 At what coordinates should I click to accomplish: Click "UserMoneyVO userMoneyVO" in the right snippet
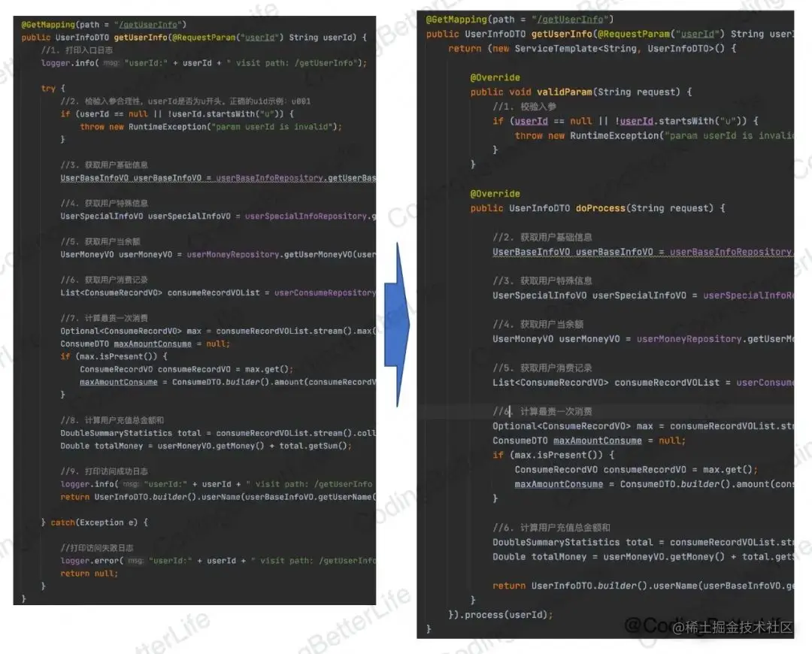point(556,338)
